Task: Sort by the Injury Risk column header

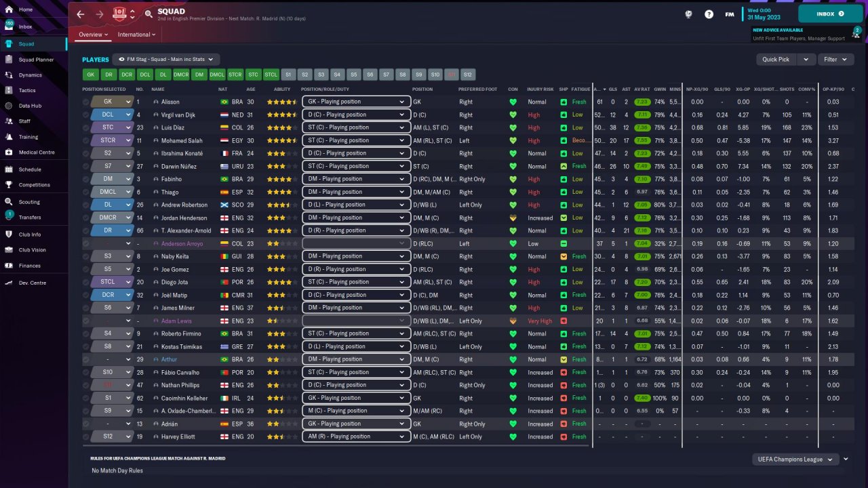Action: pos(540,89)
